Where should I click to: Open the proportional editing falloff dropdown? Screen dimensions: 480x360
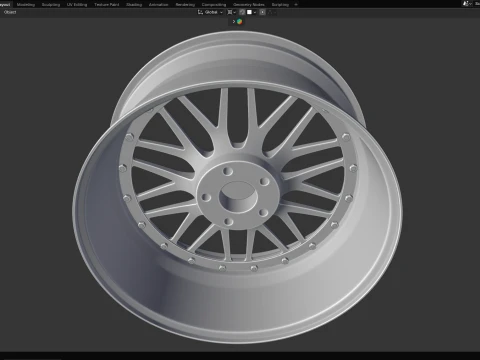click(x=271, y=12)
